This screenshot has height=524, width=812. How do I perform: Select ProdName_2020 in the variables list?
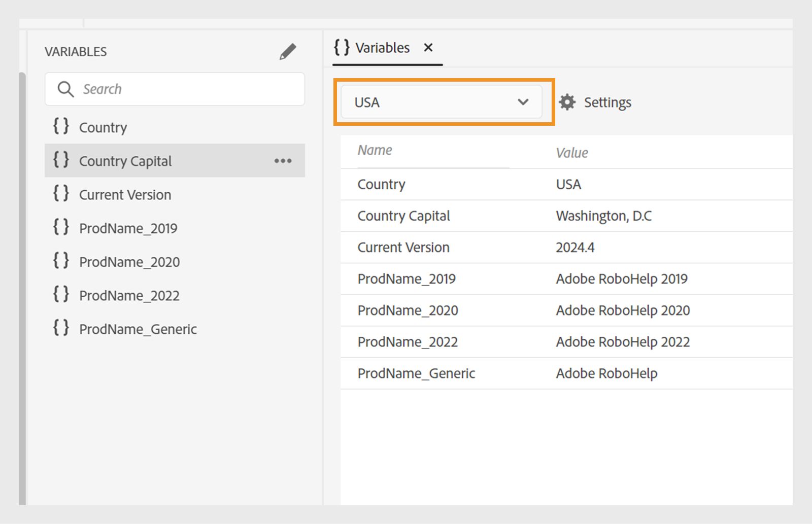[175, 261]
